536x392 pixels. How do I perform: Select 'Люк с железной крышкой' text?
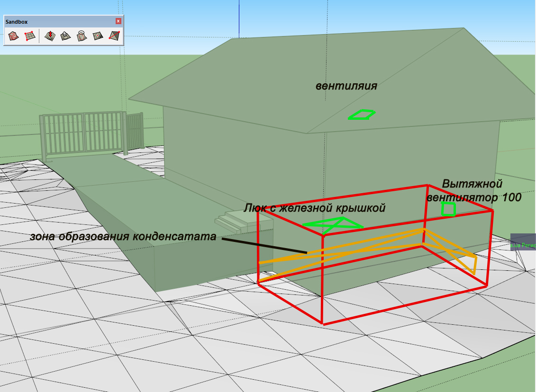pos(315,208)
